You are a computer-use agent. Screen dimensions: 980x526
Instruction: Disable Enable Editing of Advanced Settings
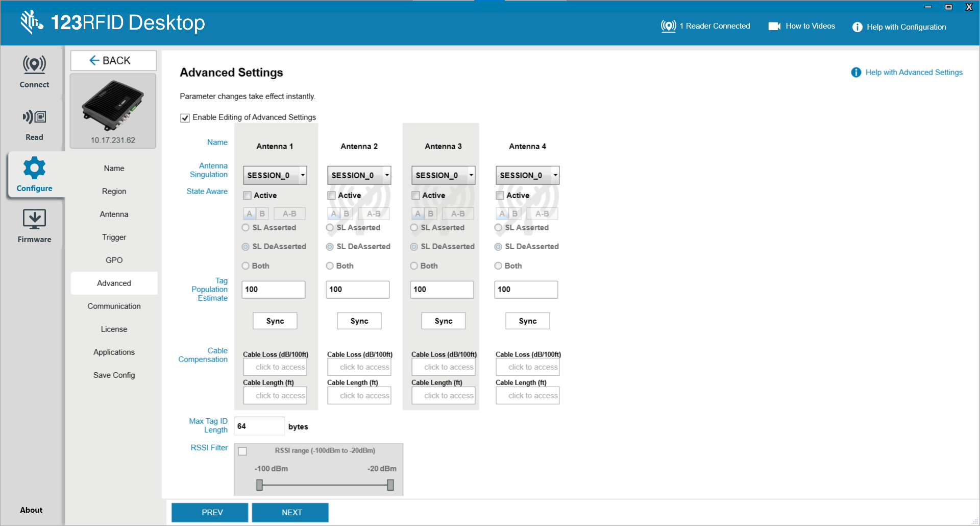185,117
